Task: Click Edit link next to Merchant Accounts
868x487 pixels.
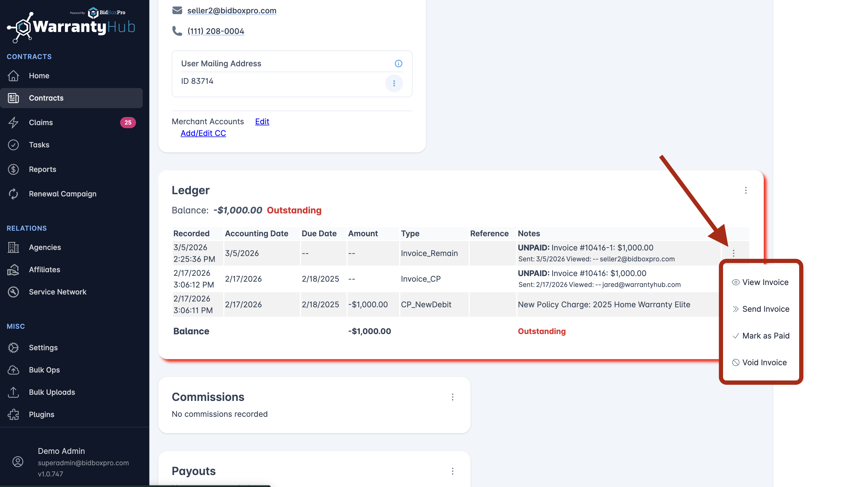Action: pyautogui.click(x=262, y=121)
